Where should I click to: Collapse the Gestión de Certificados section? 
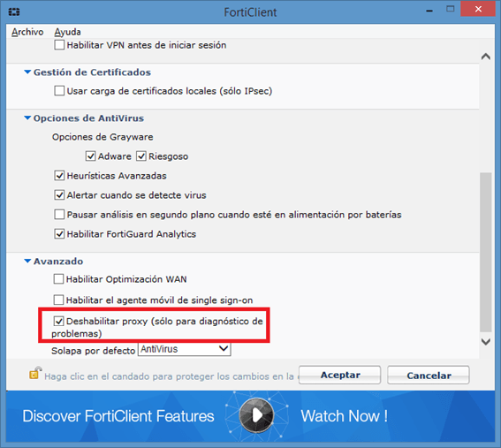27,72
